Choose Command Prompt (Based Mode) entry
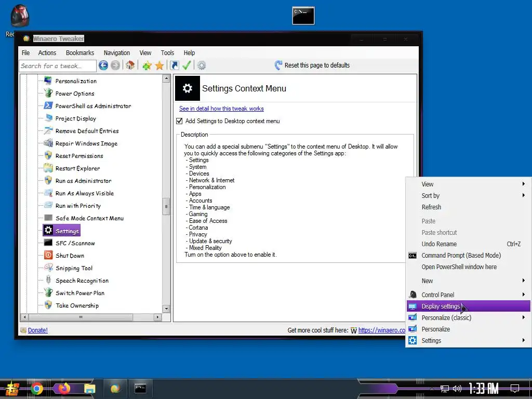This screenshot has width=532, height=399. 468,256
